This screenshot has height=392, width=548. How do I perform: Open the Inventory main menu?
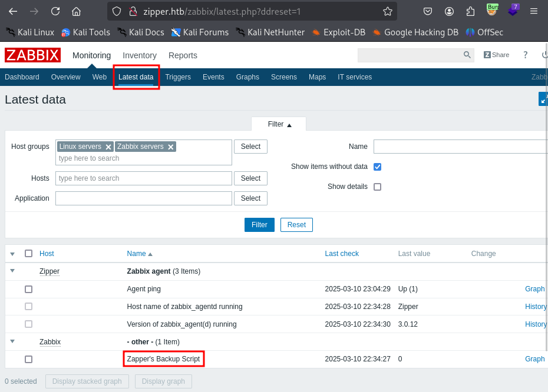[140, 55]
